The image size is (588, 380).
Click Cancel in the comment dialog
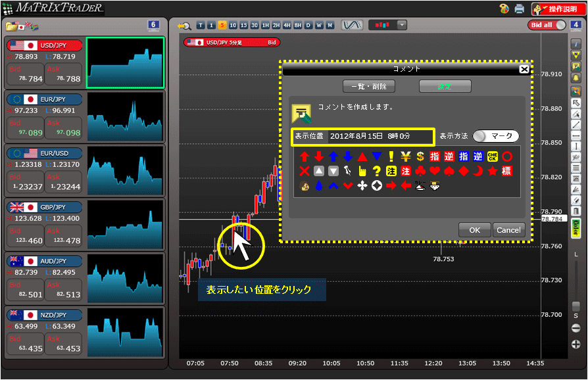[508, 229]
